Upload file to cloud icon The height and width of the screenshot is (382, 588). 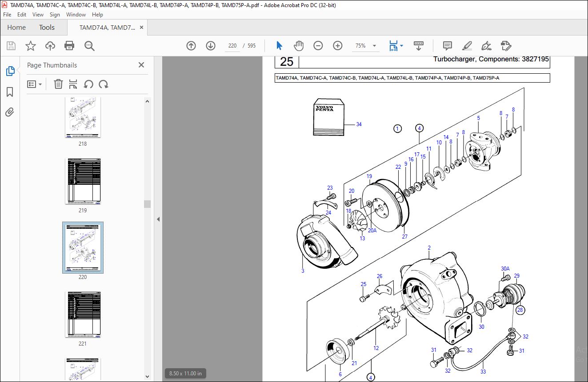(50, 46)
